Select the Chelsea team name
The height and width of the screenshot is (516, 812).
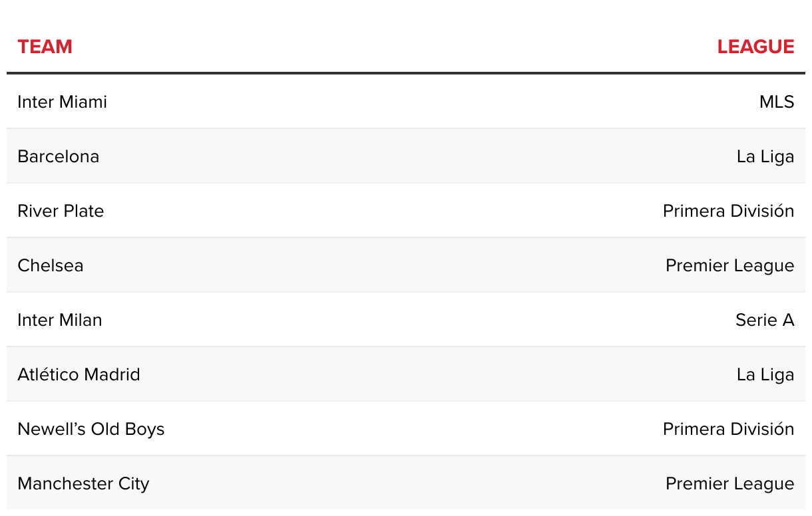(x=51, y=265)
